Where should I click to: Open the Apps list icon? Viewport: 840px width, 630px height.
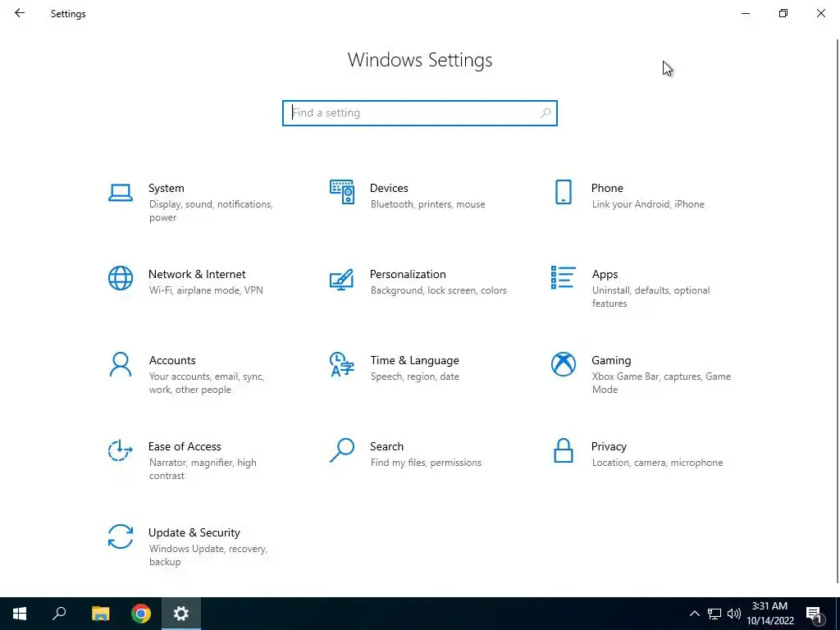click(x=563, y=277)
